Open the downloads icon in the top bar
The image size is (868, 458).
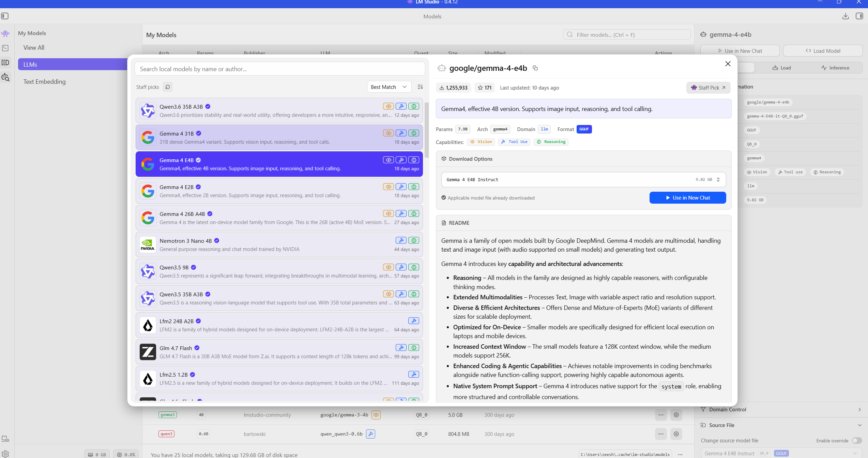click(846, 16)
